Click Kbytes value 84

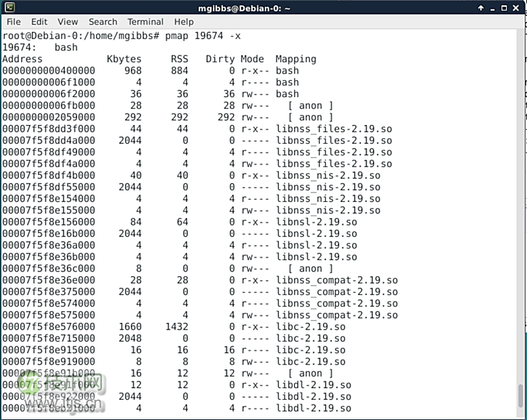point(136,222)
